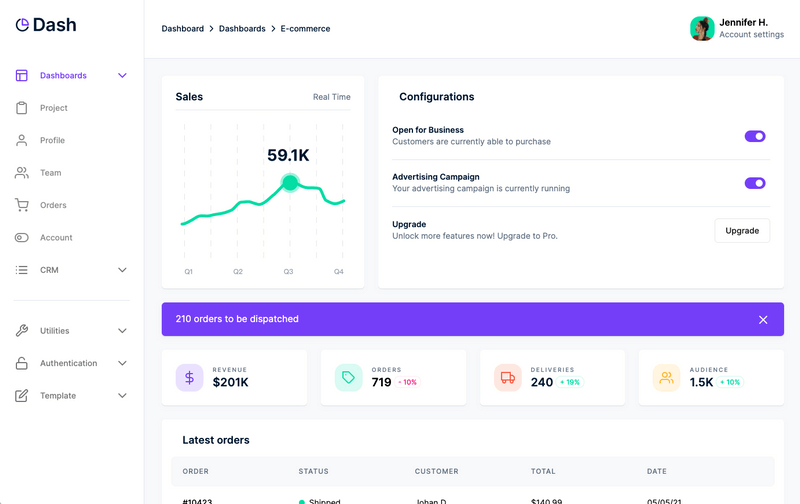Click the STATUS column header
Screen dimensions: 800x504
click(313, 471)
